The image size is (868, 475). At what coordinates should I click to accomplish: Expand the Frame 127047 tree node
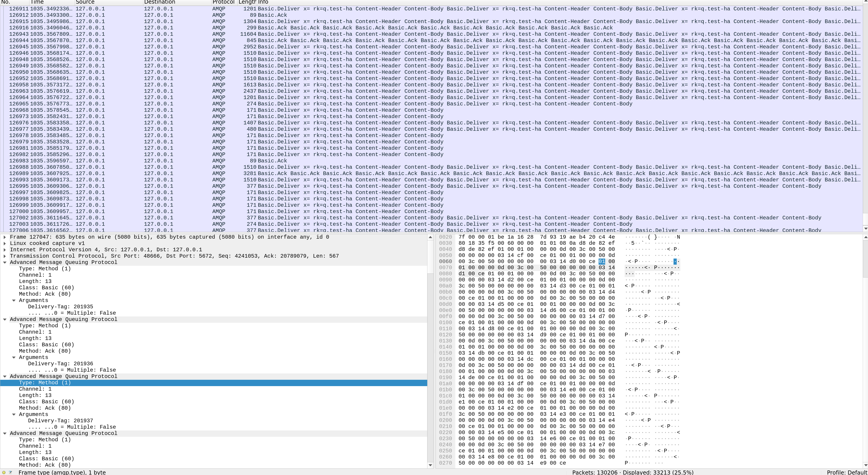[5, 237]
